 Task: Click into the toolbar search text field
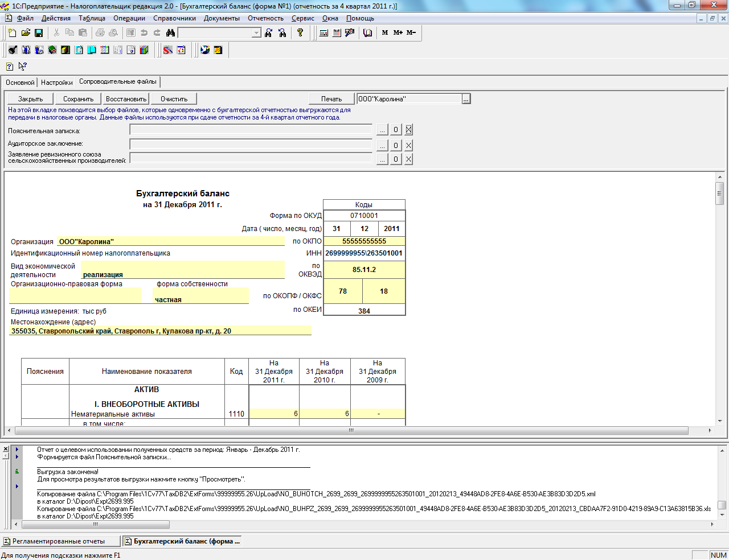pyautogui.click(x=215, y=33)
